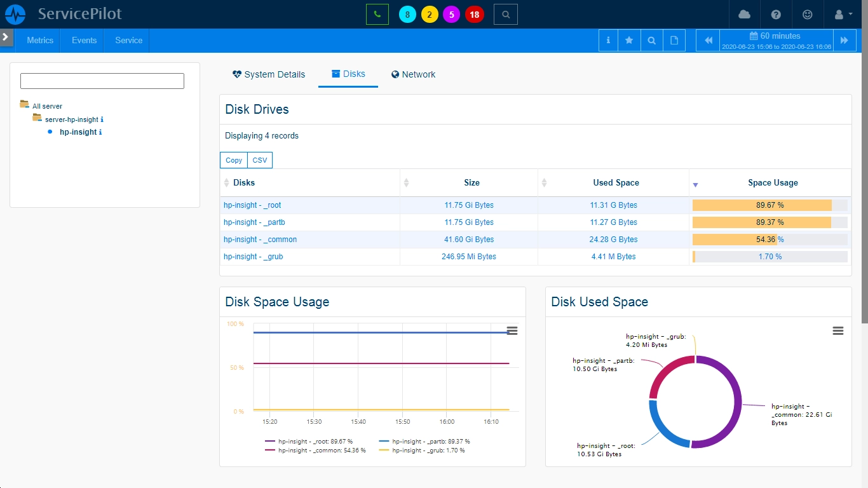The height and width of the screenshot is (488, 868).
Task: Open the help question mark icon
Action: tap(776, 14)
